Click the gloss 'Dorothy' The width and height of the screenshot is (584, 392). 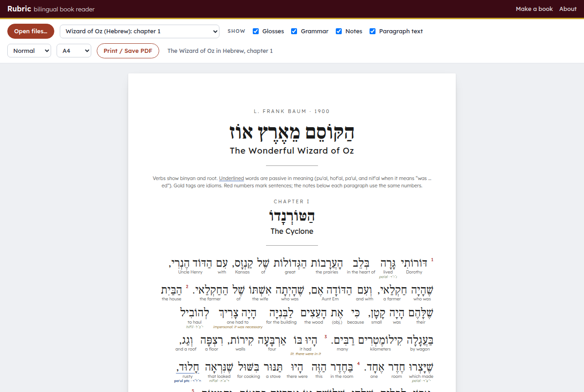[414, 272]
